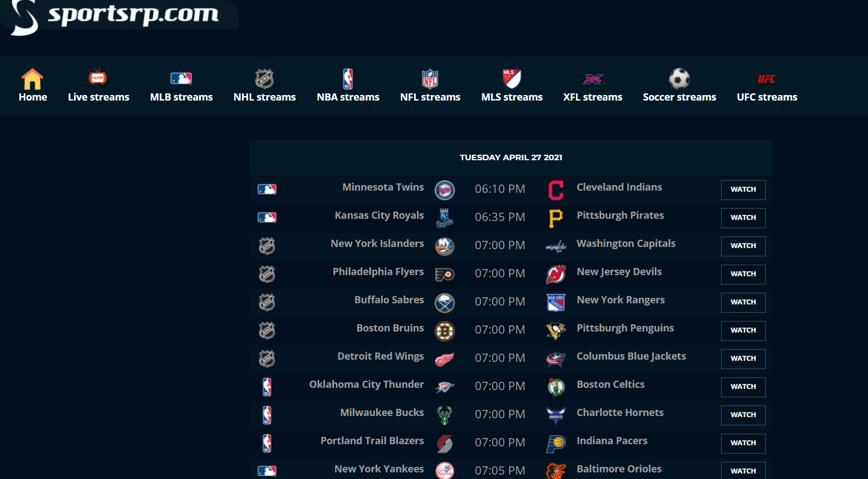The width and height of the screenshot is (868, 479).
Task: Watch the Bruins vs Penguins game
Action: pos(743,330)
